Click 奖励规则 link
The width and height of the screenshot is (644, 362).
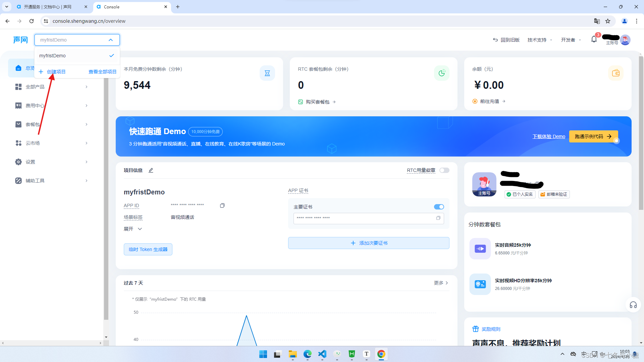point(491,329)
